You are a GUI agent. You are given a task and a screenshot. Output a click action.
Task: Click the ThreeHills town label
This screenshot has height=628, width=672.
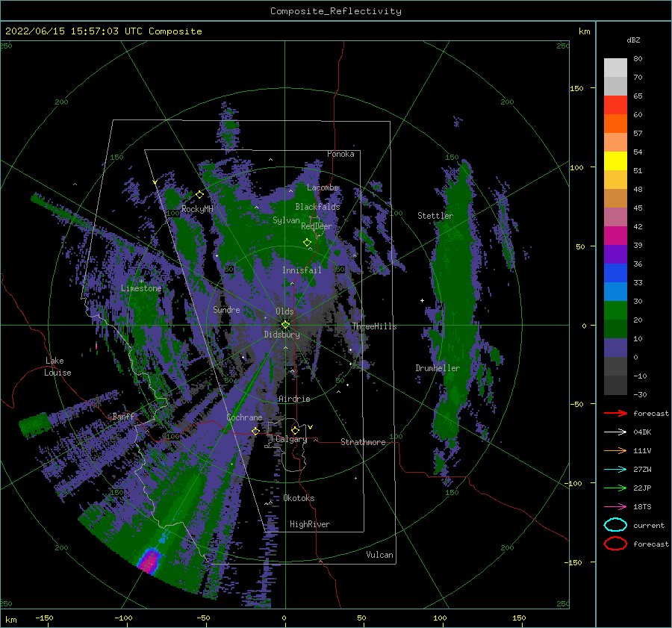pyautogui.click(x=375, y=326)
